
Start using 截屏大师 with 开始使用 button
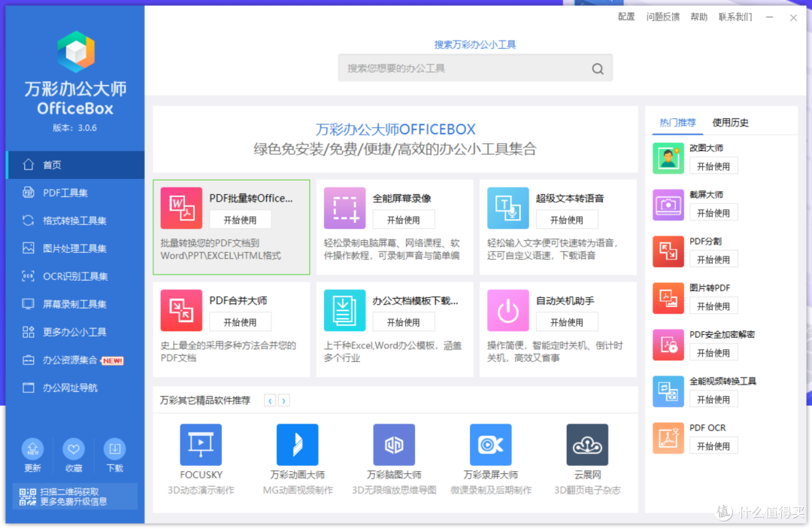[713, 213]
